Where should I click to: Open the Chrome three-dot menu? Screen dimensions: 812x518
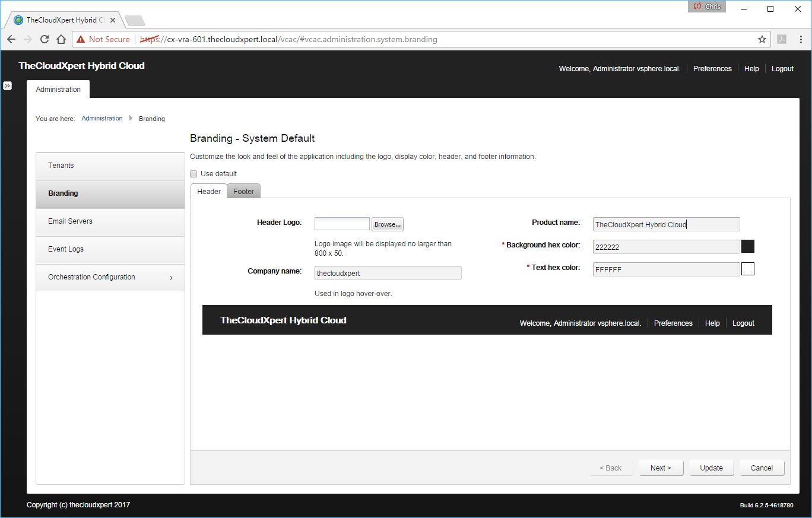tap(800, 39)
